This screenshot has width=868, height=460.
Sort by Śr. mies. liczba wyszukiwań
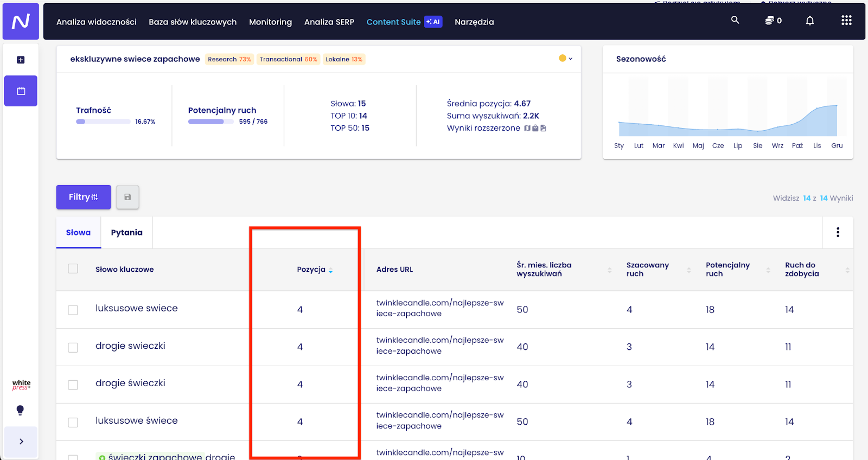609,270
